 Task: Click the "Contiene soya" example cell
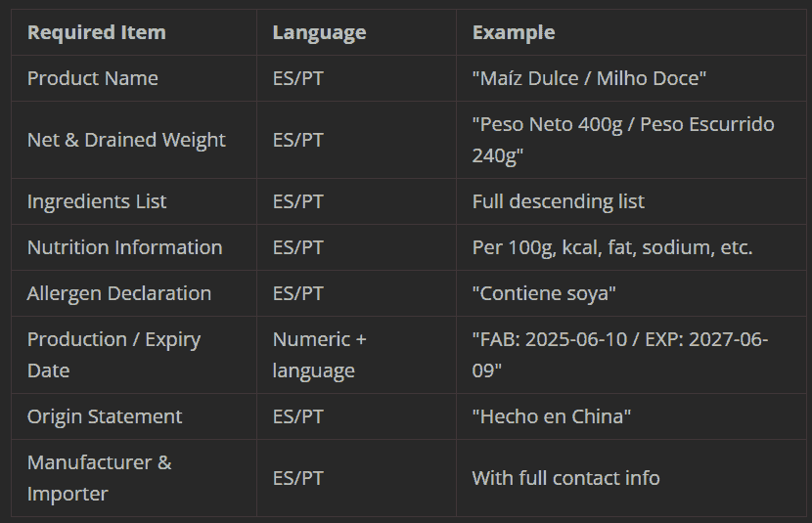coord(544,293)
